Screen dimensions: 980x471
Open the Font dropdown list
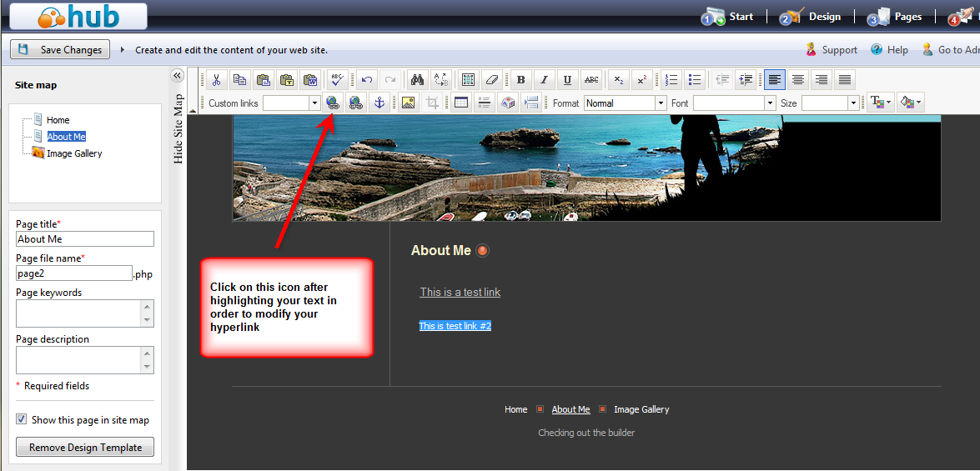(770, 103)
